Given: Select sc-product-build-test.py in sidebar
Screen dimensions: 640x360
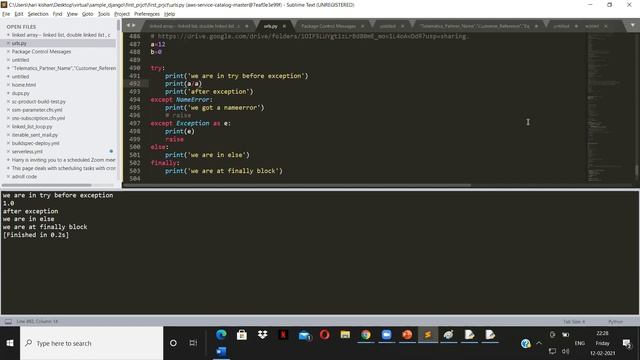Looking at the screenshot, I should (x=39, y=102).
